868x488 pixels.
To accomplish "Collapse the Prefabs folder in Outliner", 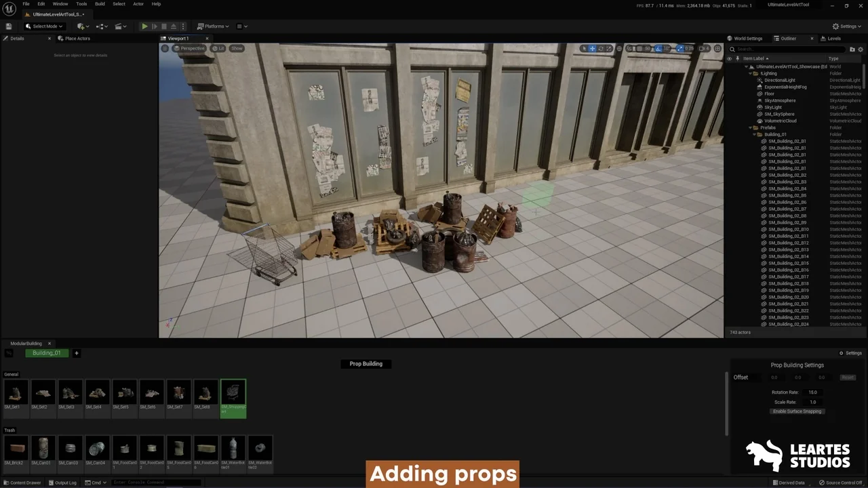I will 751,127.
